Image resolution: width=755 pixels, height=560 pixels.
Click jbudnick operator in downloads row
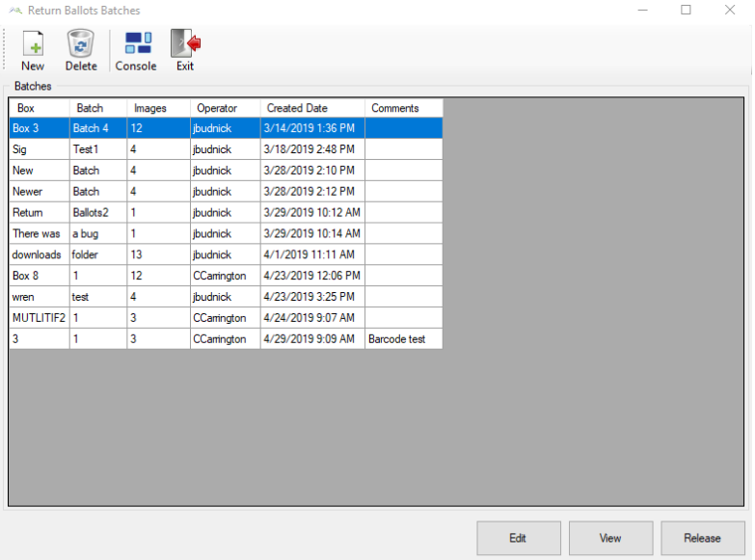(x=226, y=254)
